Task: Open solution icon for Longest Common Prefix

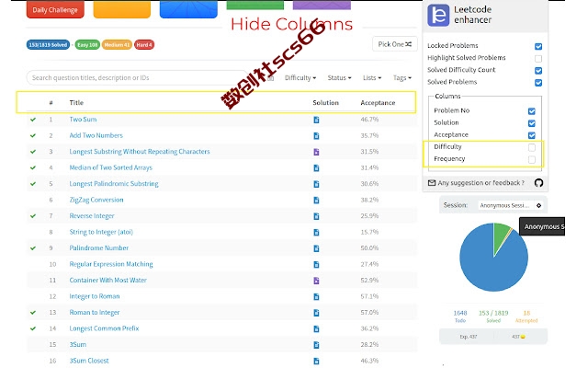Action: [x=316, y=329]
